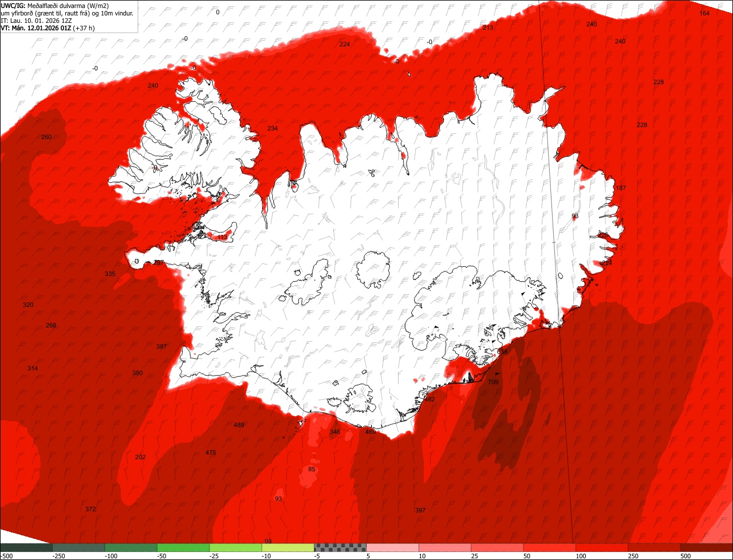This screenshot has height=560, width=733.
Task: Click the map value '98' above the legend
Action: click(268, 541)
